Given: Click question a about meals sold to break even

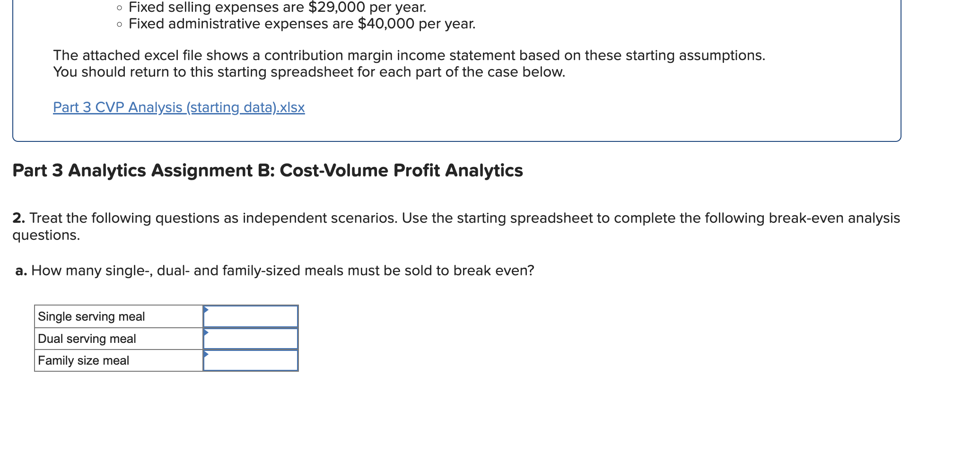Looking at the screenshot, I should click(274, 271).
